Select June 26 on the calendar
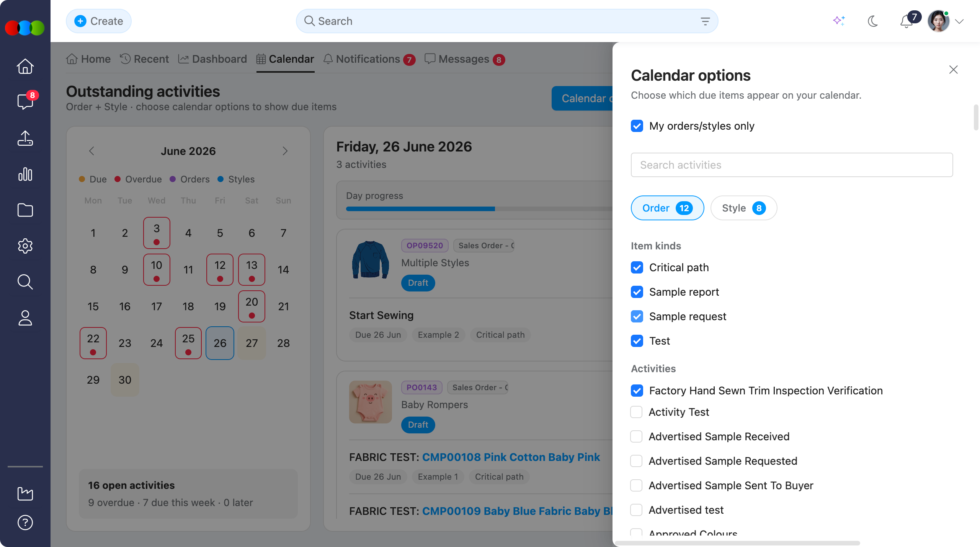 click(x=220, y=343)
